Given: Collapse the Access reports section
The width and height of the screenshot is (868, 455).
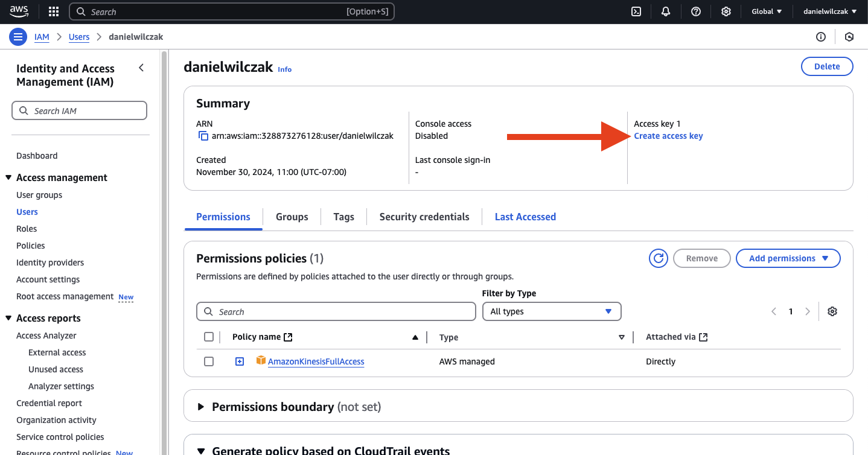Looking at the screenshot, I should tap(8, 318).
